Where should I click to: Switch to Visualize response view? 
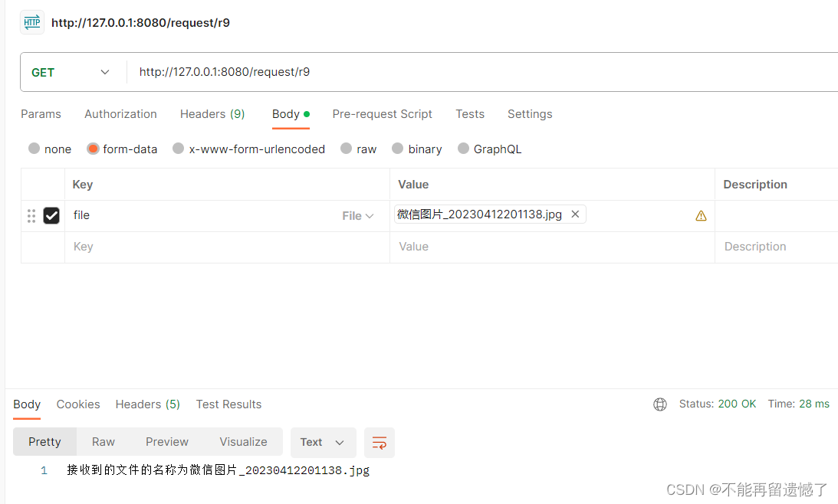[243, 442]
